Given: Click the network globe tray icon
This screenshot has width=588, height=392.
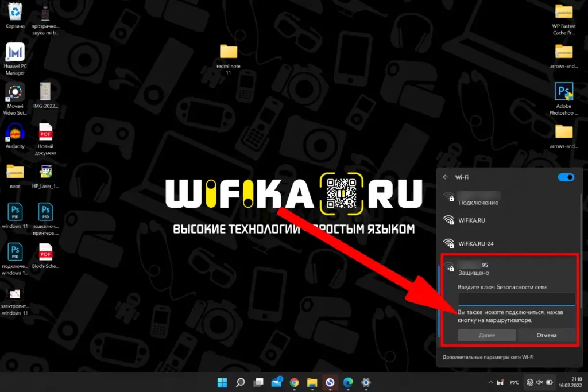Looking at the screenshot, I should (x=530, y=382).
